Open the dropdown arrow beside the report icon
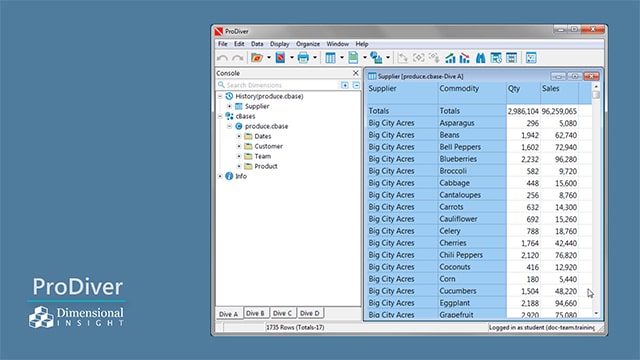Image resolution: width=640 pixels, height=360 pixels. click(x=364, y=58)
